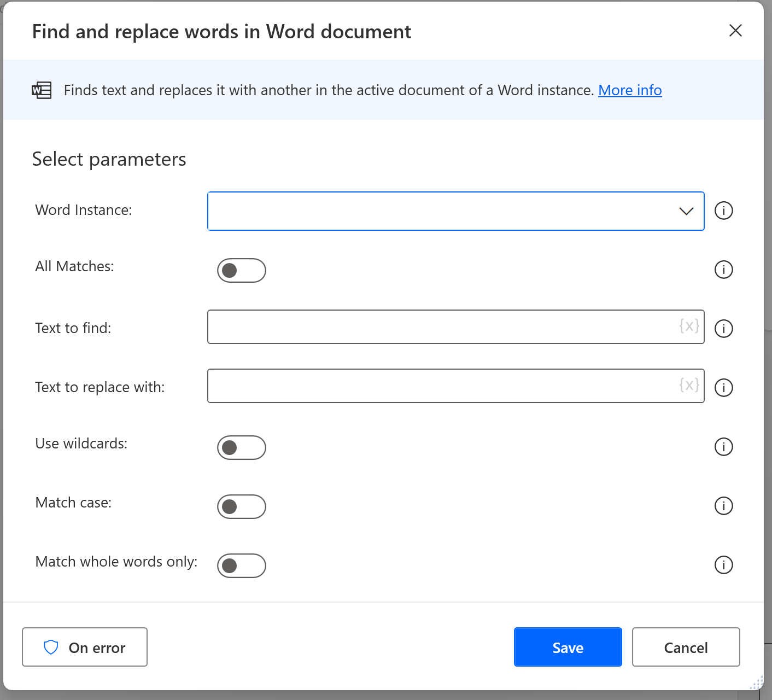Screen dimensions: 772x700
Task: Toggle Match case option
Action: click(x=242, y=507)
